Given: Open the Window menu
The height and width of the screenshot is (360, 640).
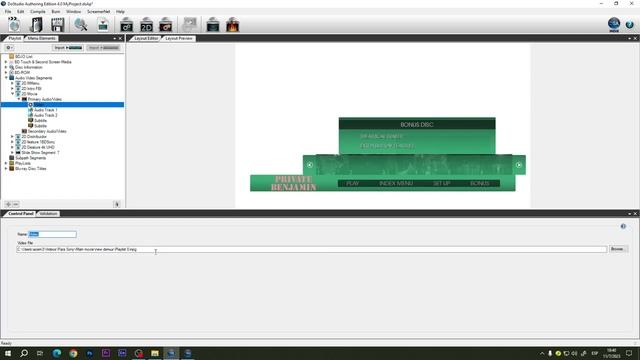Looking at the screenshot, I should (73, 12).
